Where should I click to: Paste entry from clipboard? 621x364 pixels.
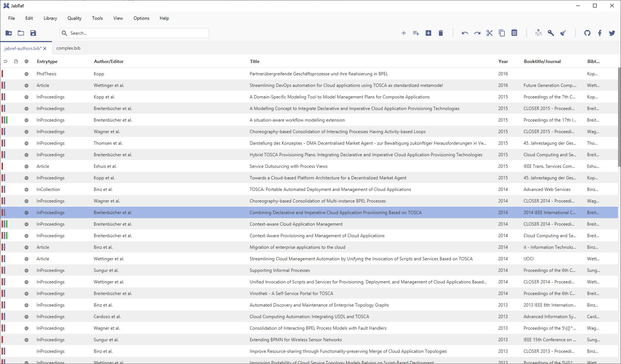tap(514, 33)
